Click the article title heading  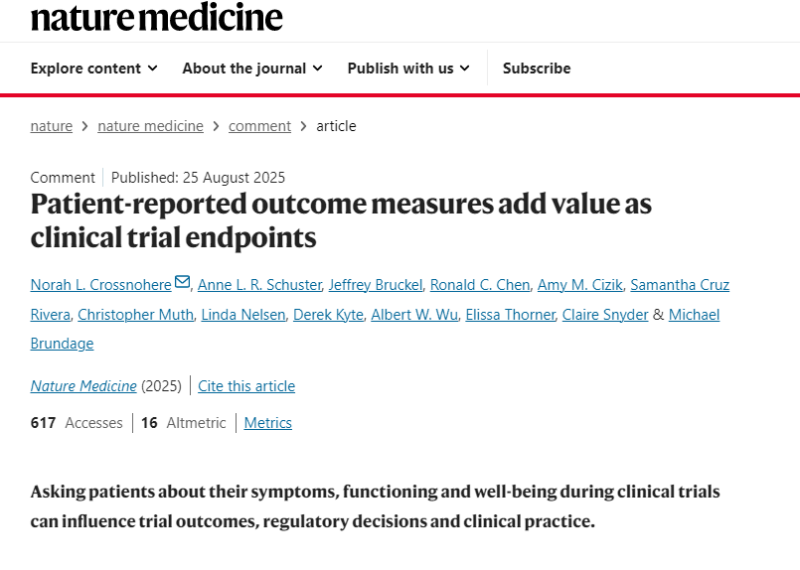pyautogui.click(x=341, y=220)
